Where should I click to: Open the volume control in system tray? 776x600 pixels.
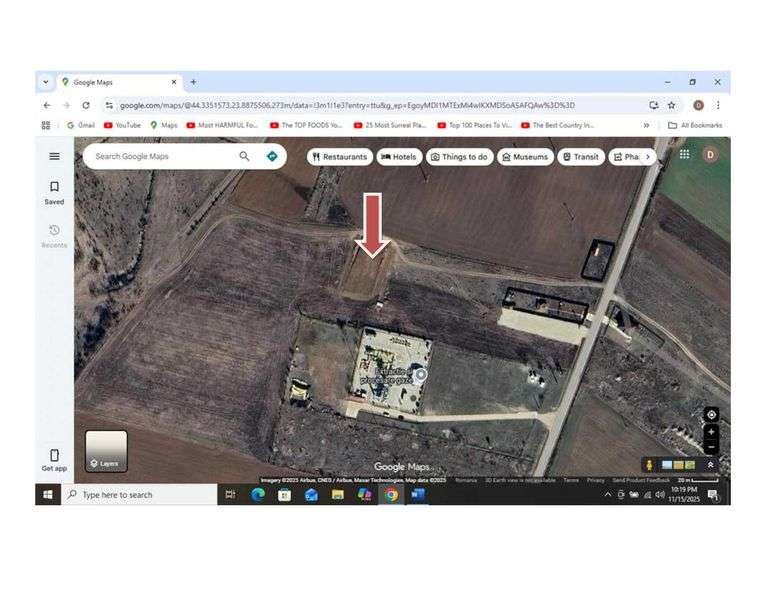coord(660,494)
